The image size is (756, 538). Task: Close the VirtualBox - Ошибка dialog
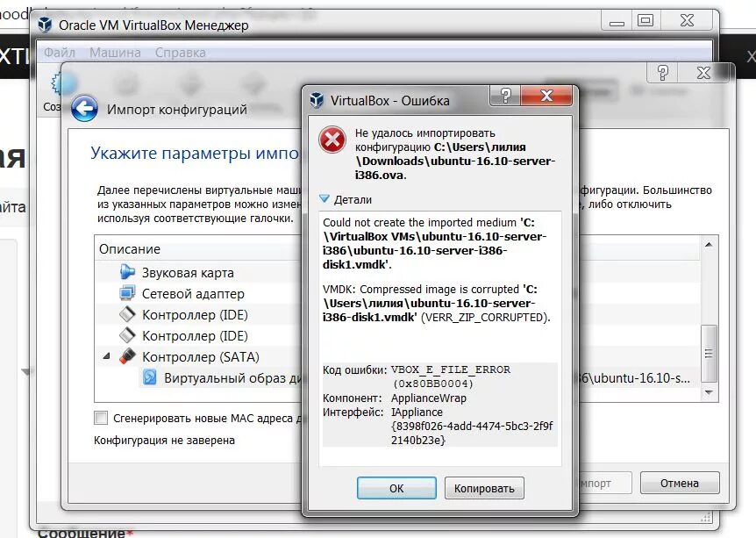click(x=546, y=95)
